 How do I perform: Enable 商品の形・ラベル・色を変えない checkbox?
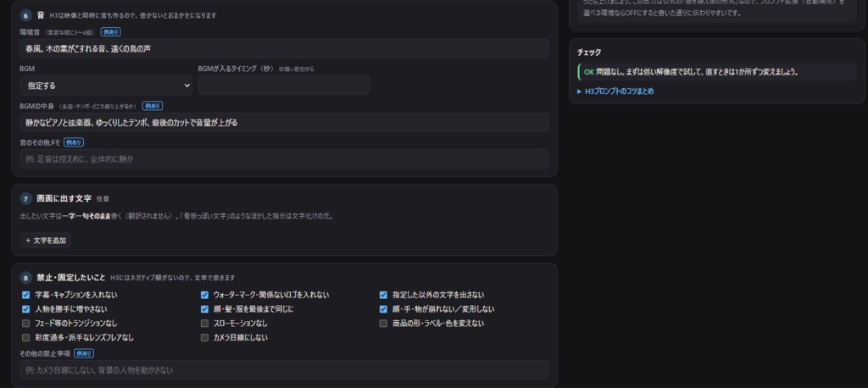click(383, 324)
